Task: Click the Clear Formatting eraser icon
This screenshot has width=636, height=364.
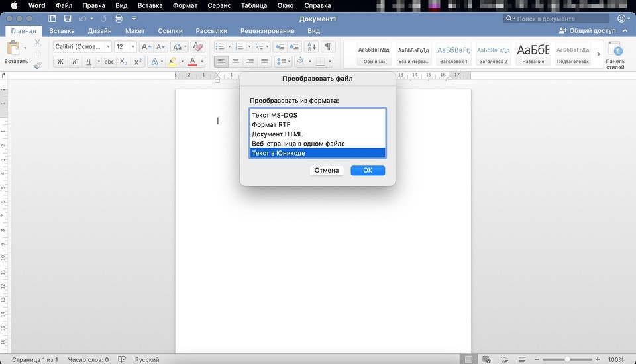Action: click(198, 47)
